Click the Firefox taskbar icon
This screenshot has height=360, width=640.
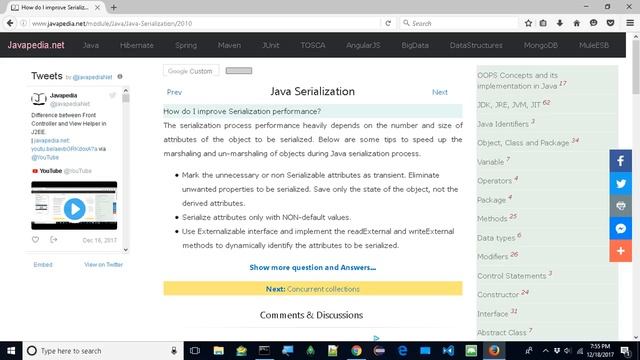[x=494, y=351]
